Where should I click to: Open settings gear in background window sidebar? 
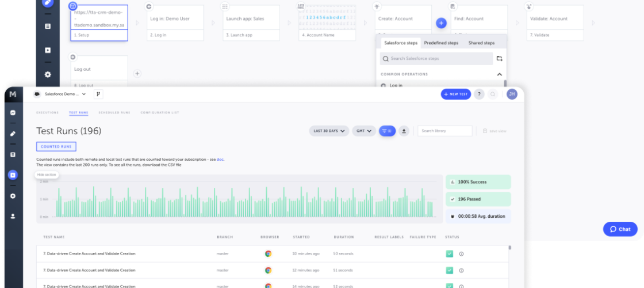48,74
